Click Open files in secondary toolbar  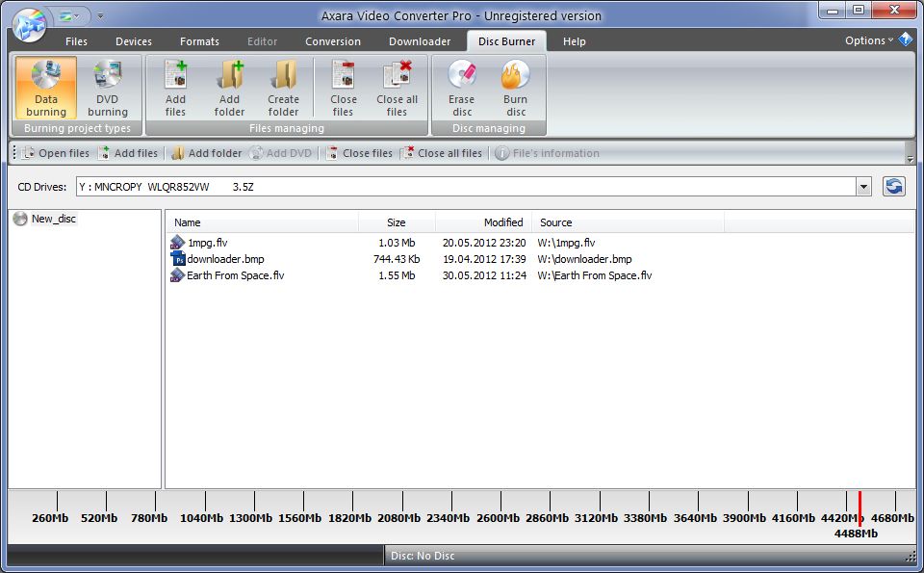(56, 153)
